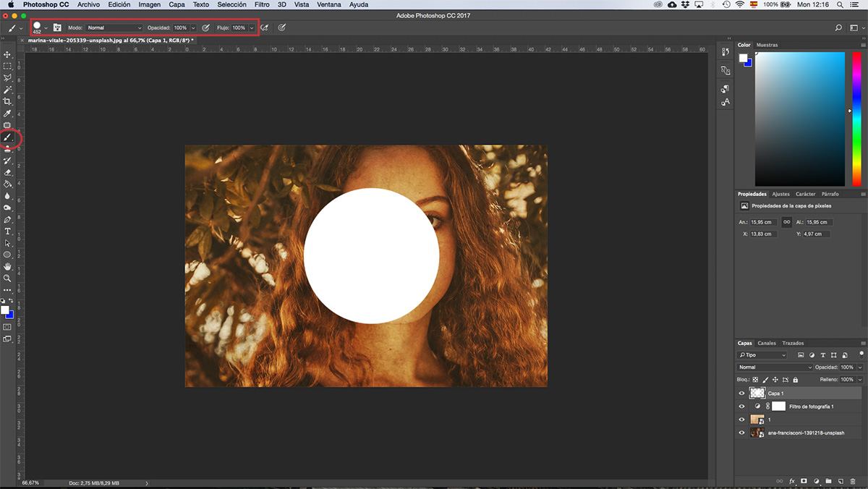
Task: Click the foreground color swatch in toolbar
Action: click(5, 310)
